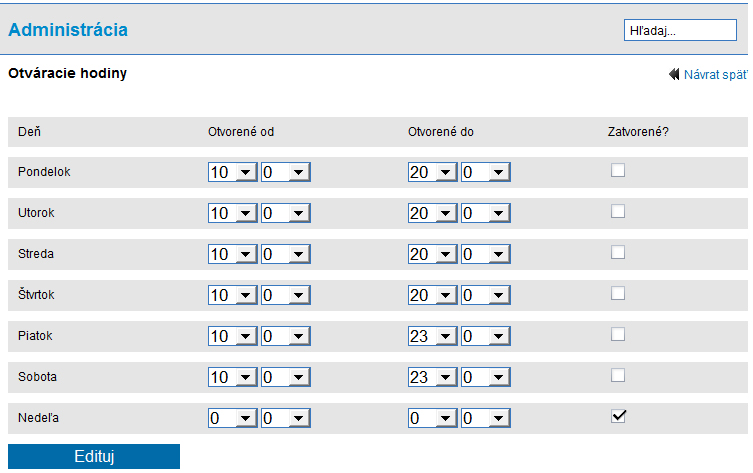Tick the Zatvorené checkbox for Streda
Screen dimensions: 753x473
618,252
